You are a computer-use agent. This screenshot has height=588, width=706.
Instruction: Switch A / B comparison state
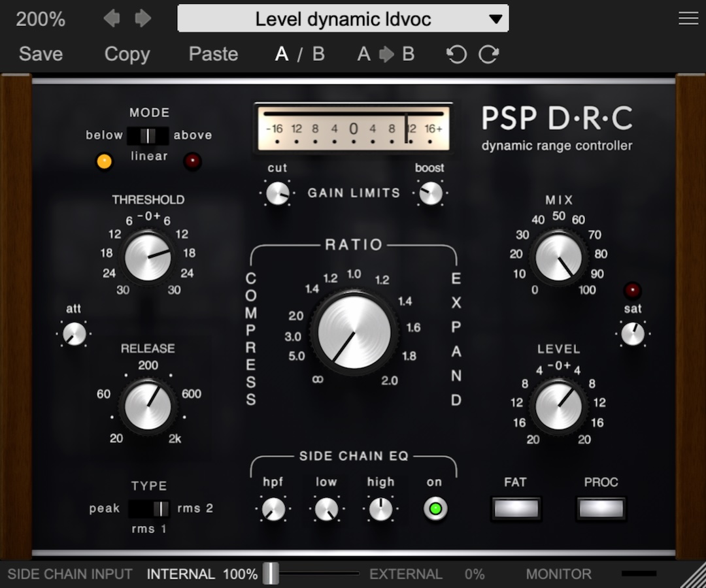pyautogui.click(x=299, y=54)
